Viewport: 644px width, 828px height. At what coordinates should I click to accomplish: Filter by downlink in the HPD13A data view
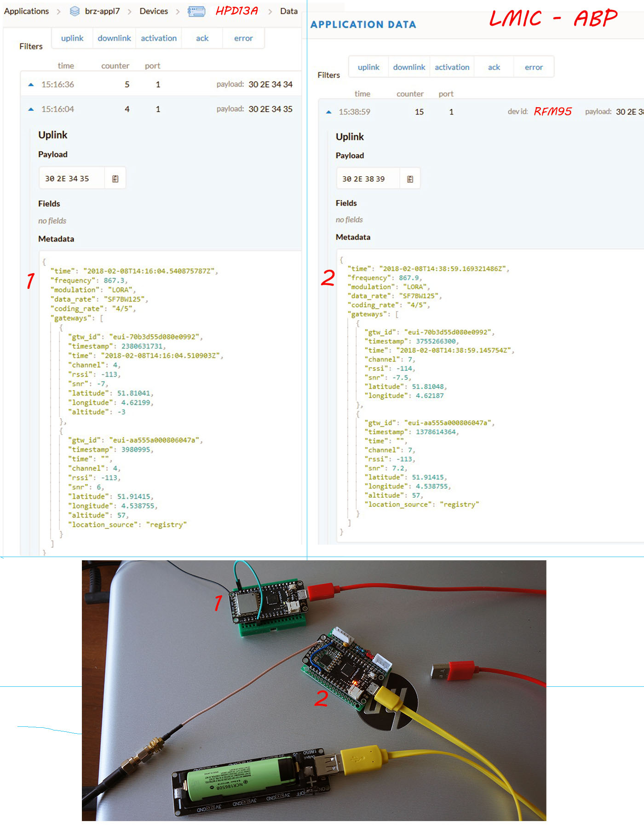114,38
